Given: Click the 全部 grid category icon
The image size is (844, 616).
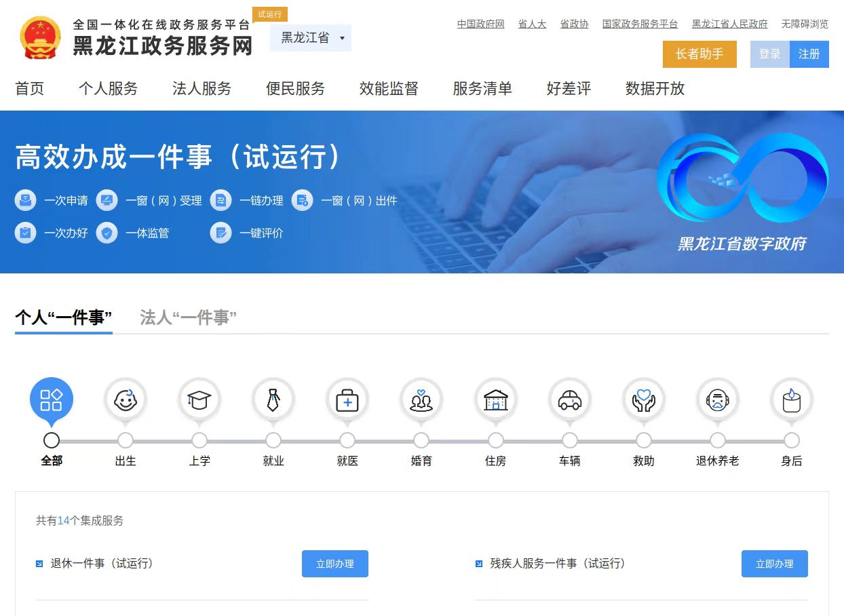Looking at the screenshot, I should click(52, 400).
